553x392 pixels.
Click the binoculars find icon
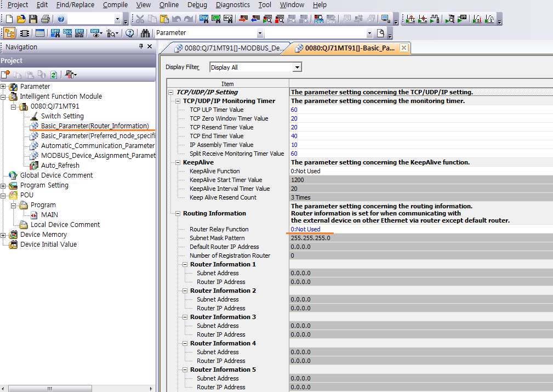pos(145,33)
